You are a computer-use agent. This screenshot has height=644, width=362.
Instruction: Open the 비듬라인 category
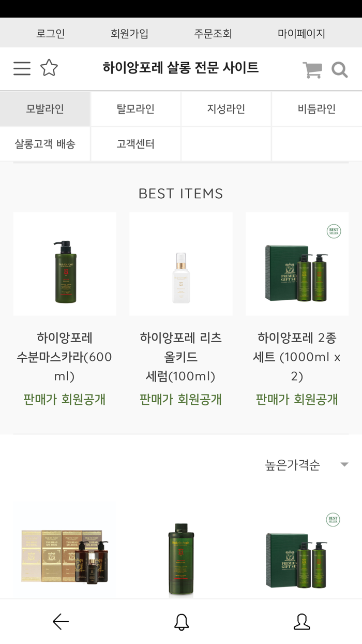[316, 108]
